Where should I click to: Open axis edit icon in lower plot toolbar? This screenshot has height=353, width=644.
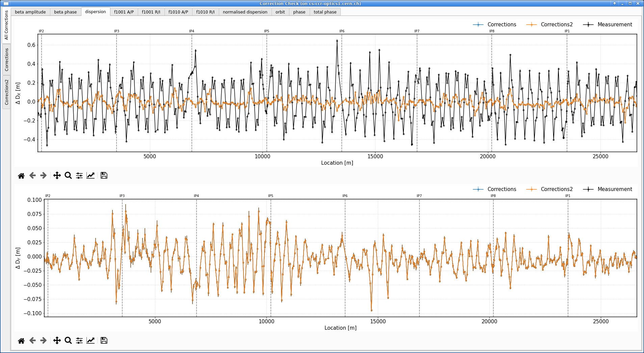[91, 341]
